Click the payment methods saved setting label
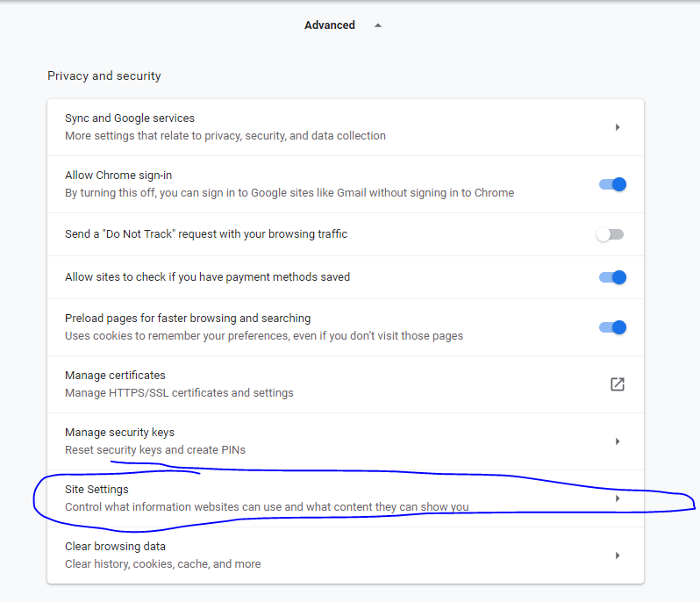Screen dimensions: 700x602 click(207, 277)
